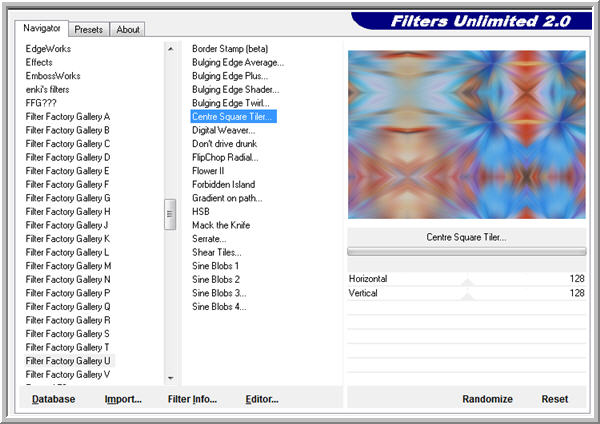
Task: Select the Navigator tab
Action: [x=42, y=28]
